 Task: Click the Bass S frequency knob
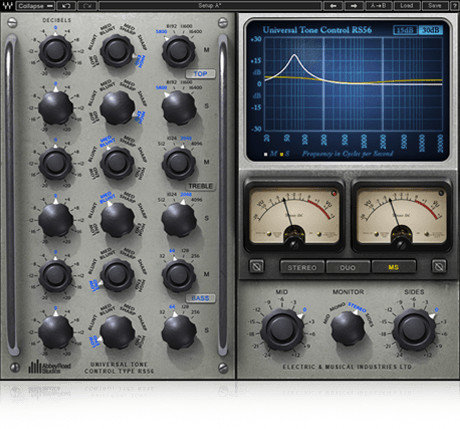(179, 332)
